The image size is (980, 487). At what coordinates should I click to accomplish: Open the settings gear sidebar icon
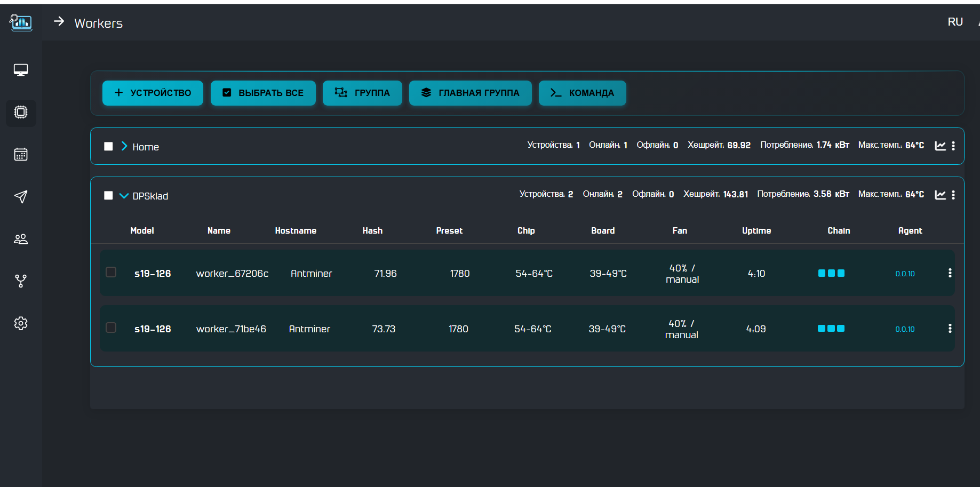21,323
